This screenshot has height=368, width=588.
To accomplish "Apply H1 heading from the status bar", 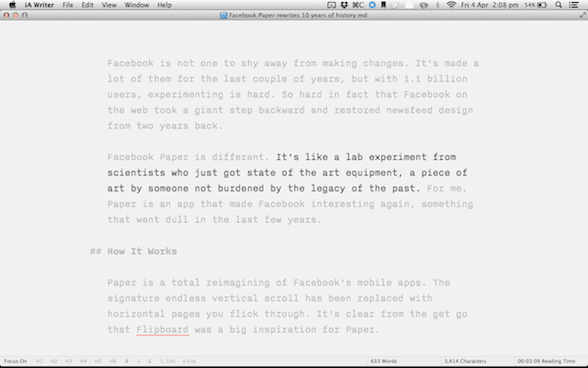I will tap(39, 361).
